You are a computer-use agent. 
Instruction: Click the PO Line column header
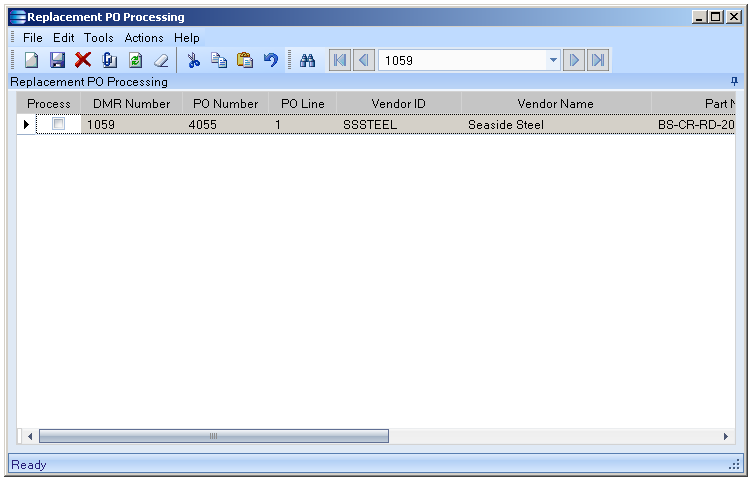tap(303, 104)
